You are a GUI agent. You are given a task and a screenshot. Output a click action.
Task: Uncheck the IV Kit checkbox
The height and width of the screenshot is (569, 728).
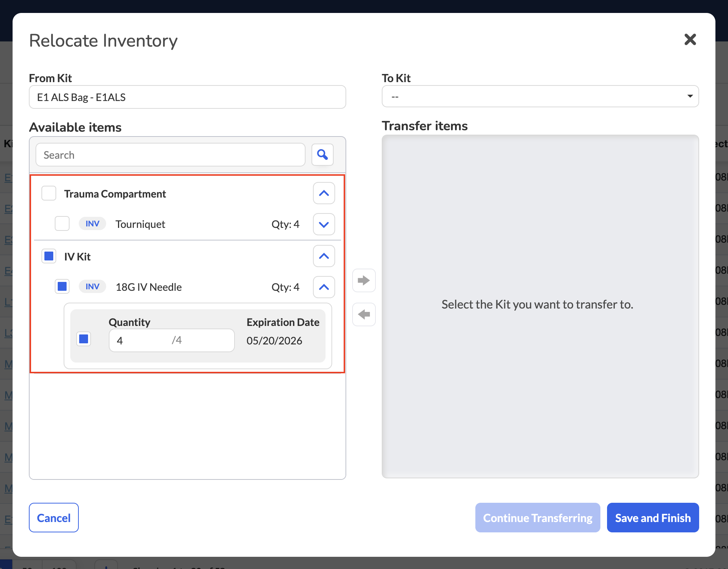click(49, 256)
